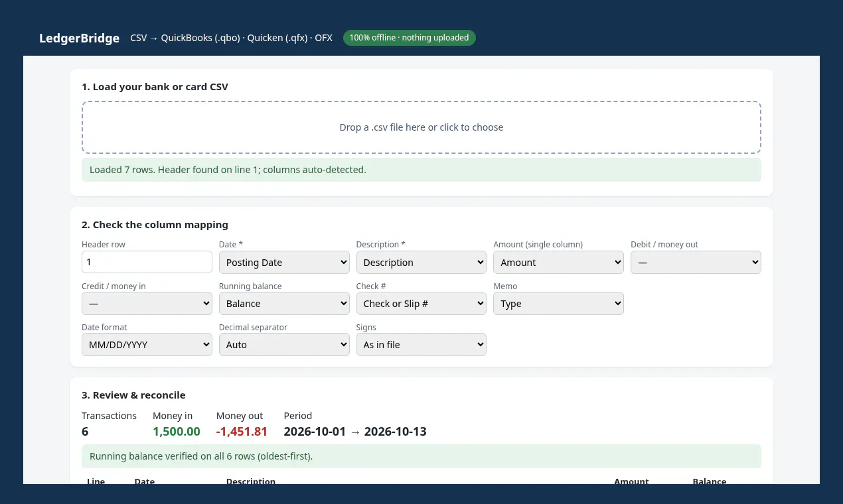Screen dimensions: 843x504
Task: Click the '2. Check the column mapping' heading
Action: tap(155, 225)
